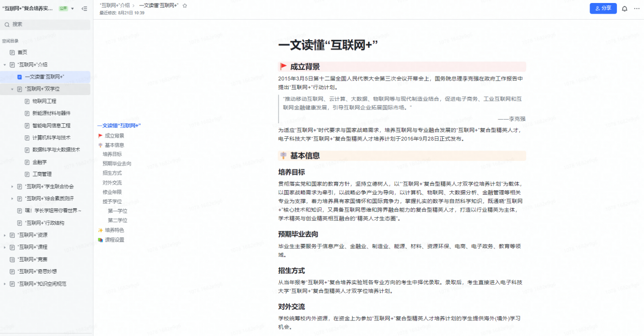Click the sparkle icon next to 培养特色
Image resolution: width=644 pixels, height=336 pixels.
[x=100, y=230]
